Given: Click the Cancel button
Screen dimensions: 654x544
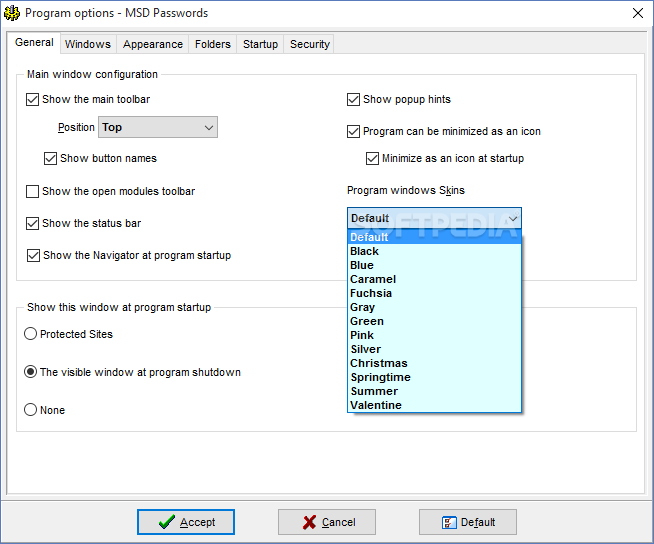Looking at the screenshot, I should [327, 522].
